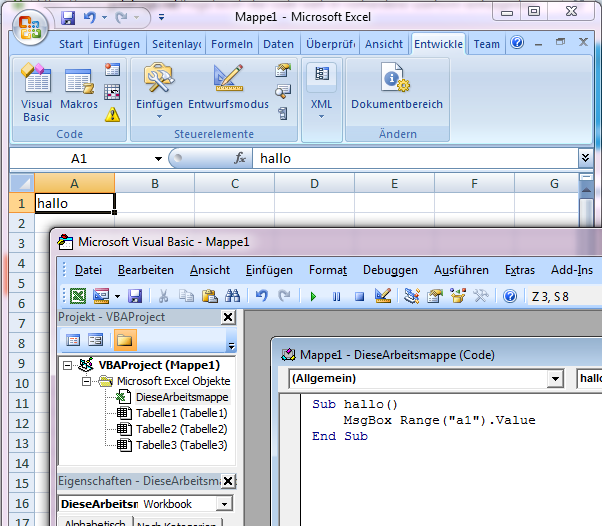Select cell A1 containing hallo
Screen dimensions: 602x526
(74, 203)
